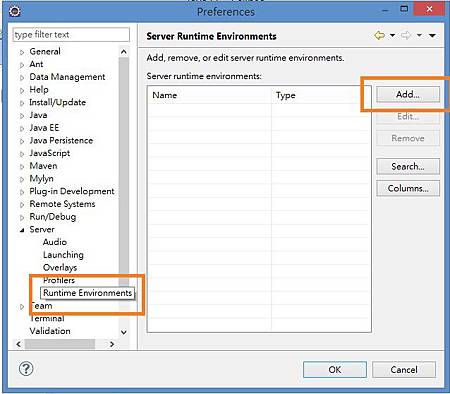Expand the Install/Update node
Image resolution: width=450 pixels, height=394 pixels.
point(22,103)
